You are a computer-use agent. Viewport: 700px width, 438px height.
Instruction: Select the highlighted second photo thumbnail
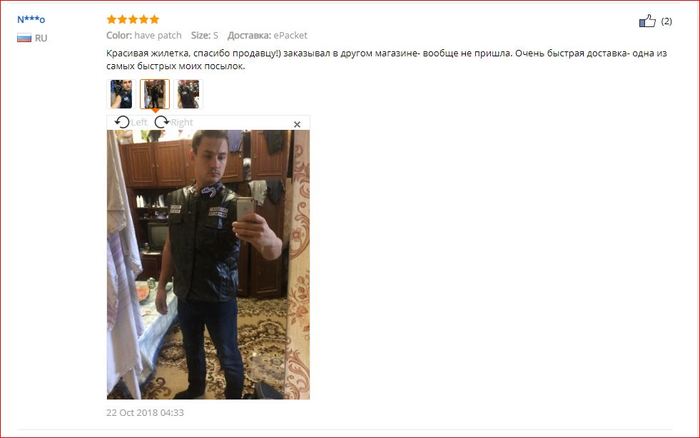pos(155,94)
